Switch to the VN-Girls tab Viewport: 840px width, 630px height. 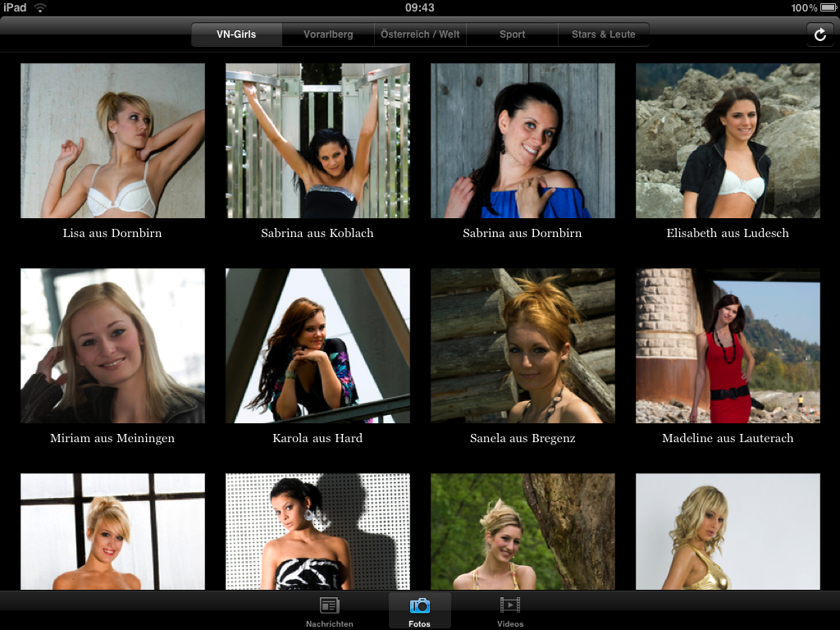pos(237,34)
